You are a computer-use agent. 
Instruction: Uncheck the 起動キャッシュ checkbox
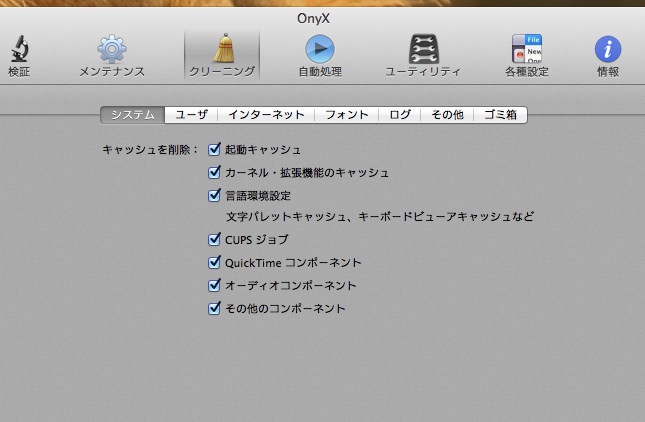point(214,149)
